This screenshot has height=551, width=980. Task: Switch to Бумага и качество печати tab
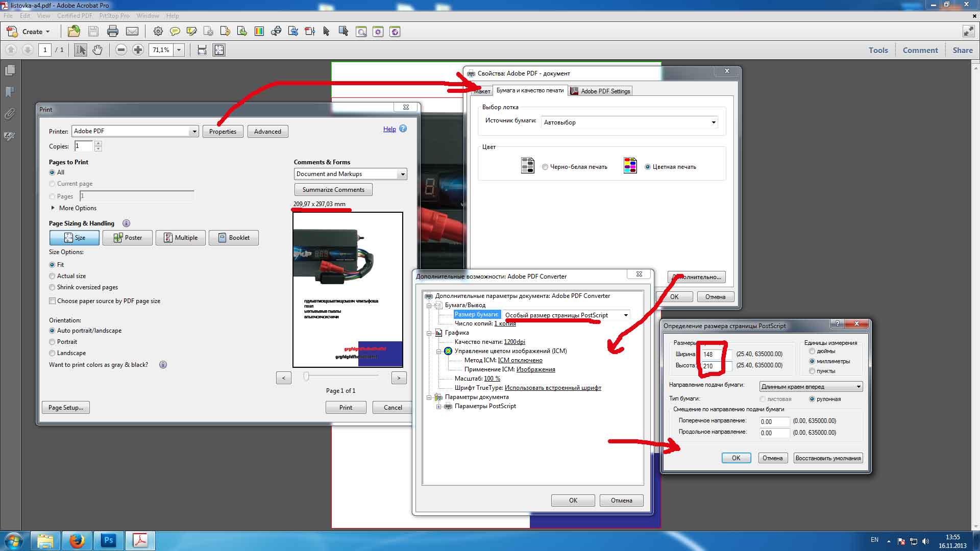pos(530,90)
